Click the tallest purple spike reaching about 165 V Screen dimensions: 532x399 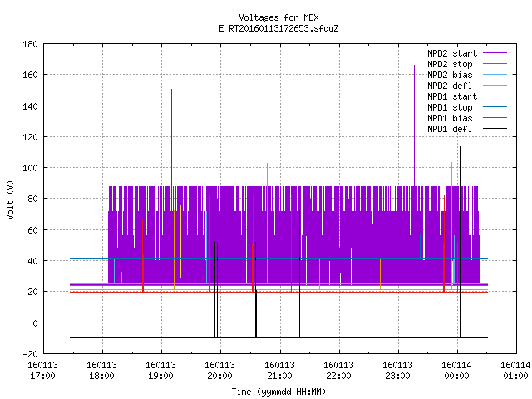click(x=414, y=126)
